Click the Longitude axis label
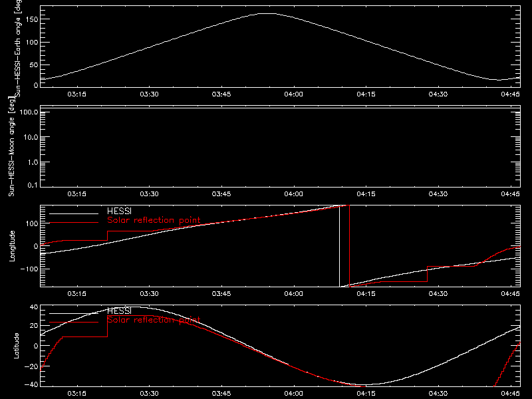The width and height of the screenshot is (532, 399). click(x=12, y=246)
